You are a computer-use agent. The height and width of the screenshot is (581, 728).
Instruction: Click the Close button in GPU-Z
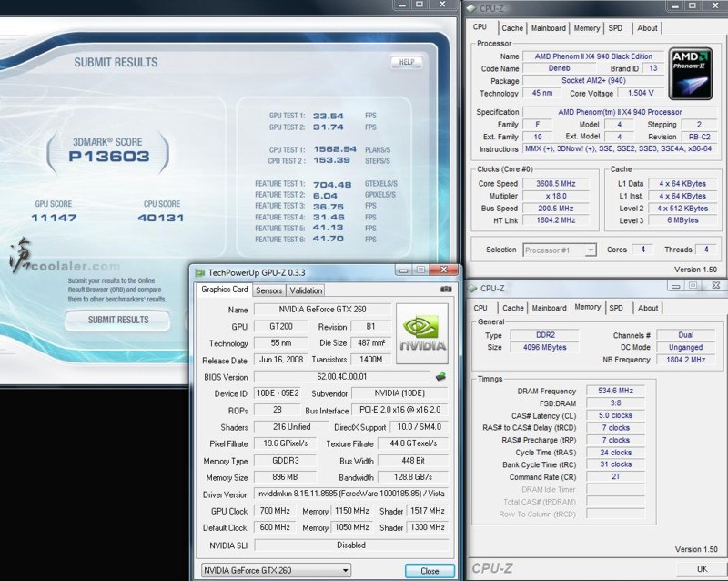click(x=430, y=571)
